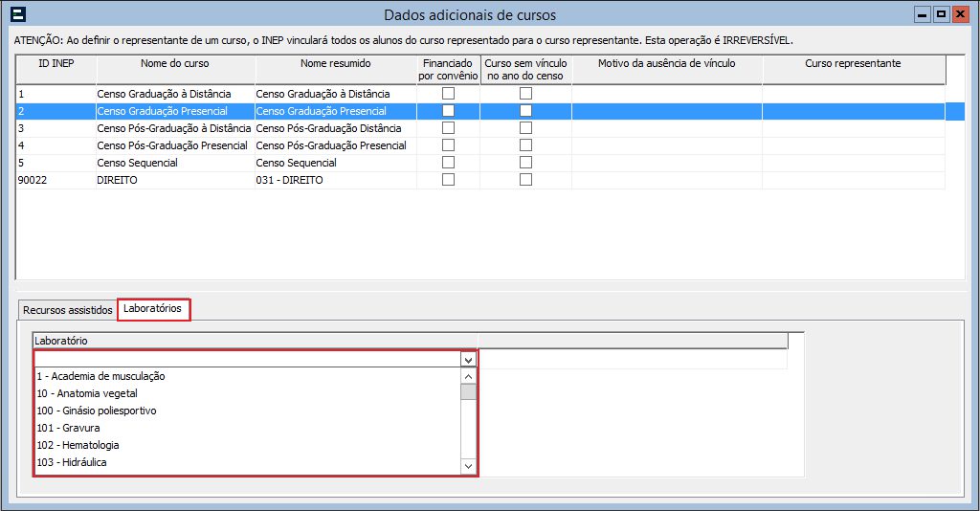Maximize the Dados adicionais de cursos window
This screenshot has width=980, height=511.
point(942,14)
